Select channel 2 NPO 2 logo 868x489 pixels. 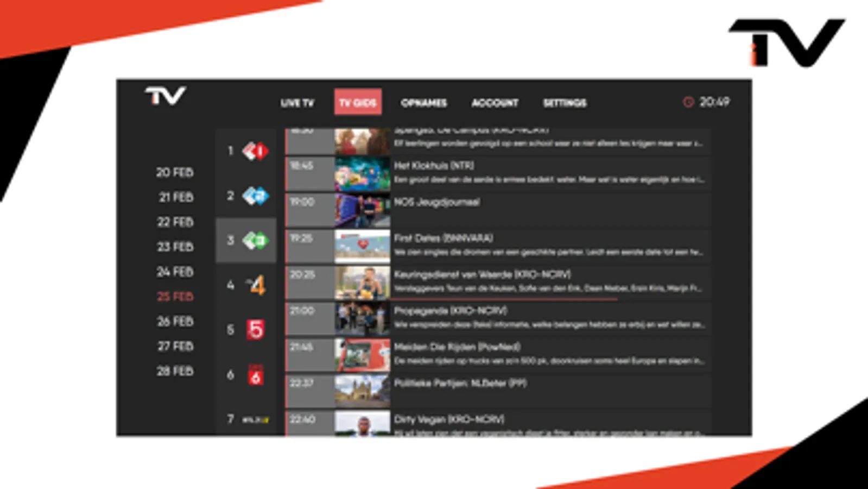[x=255, y=196]
